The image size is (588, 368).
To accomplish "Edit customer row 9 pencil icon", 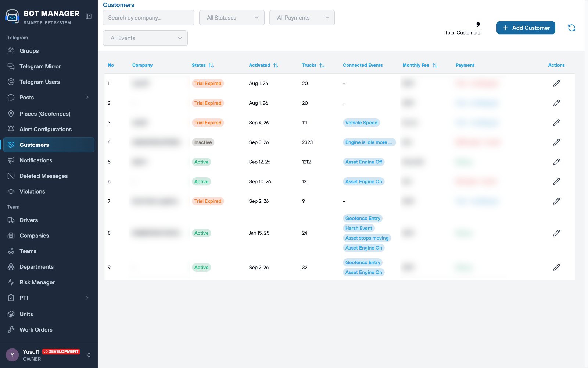I will [x=556, y=268].
